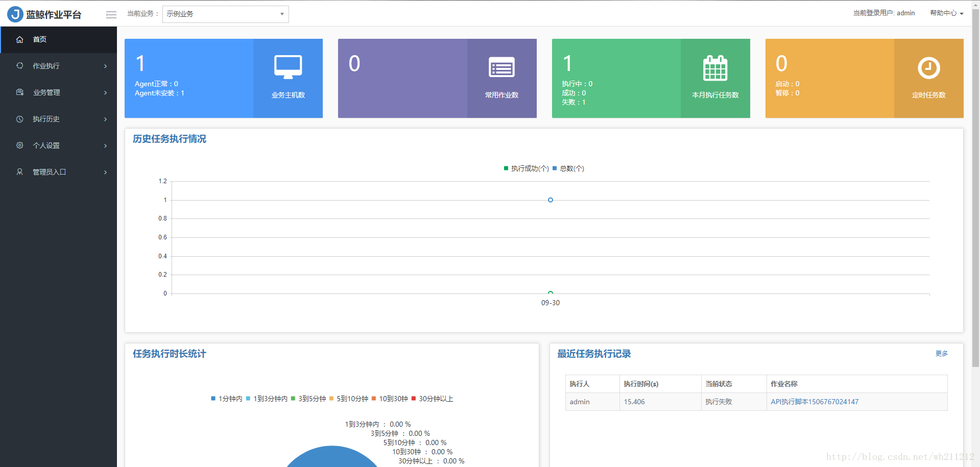The image size is (980, 467).
Task: Open the 帮助中心 dropdown menu
Action: pos(946,13)
